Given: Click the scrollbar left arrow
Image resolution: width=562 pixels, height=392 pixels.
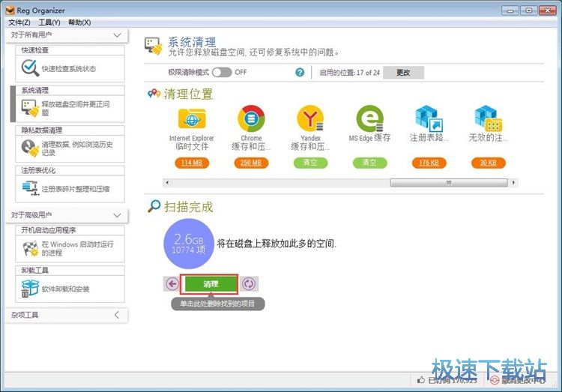Looking at the screenshot, I should point(166,183).
